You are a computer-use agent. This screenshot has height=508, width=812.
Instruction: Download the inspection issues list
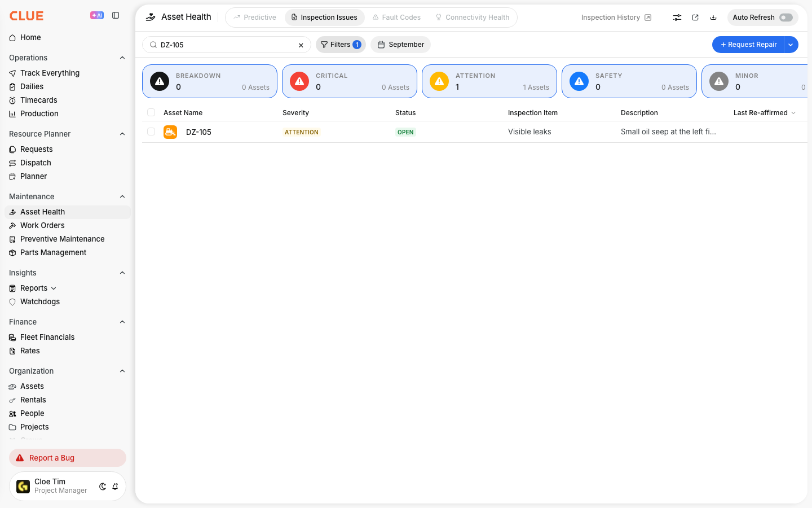click(713, 17)
